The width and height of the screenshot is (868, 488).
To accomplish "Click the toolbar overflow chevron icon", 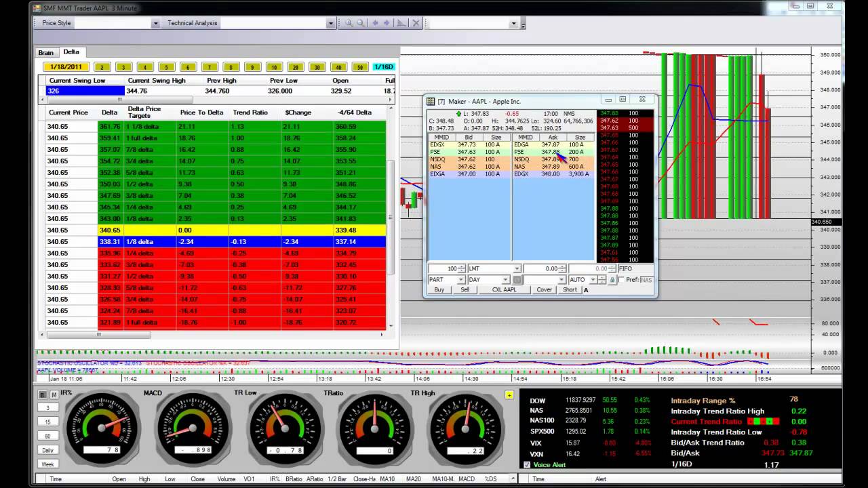I will point(524,24).
